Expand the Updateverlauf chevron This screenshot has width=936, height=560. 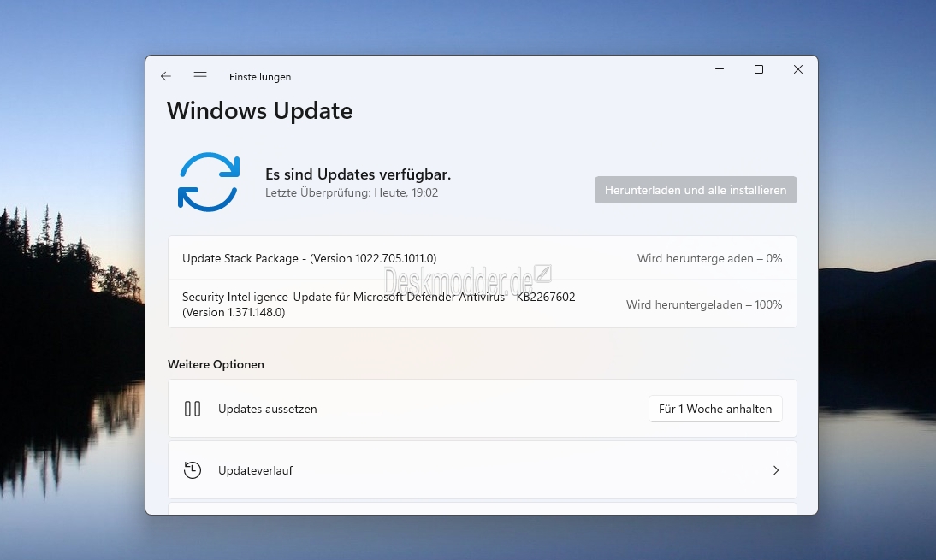click(776, 470)
